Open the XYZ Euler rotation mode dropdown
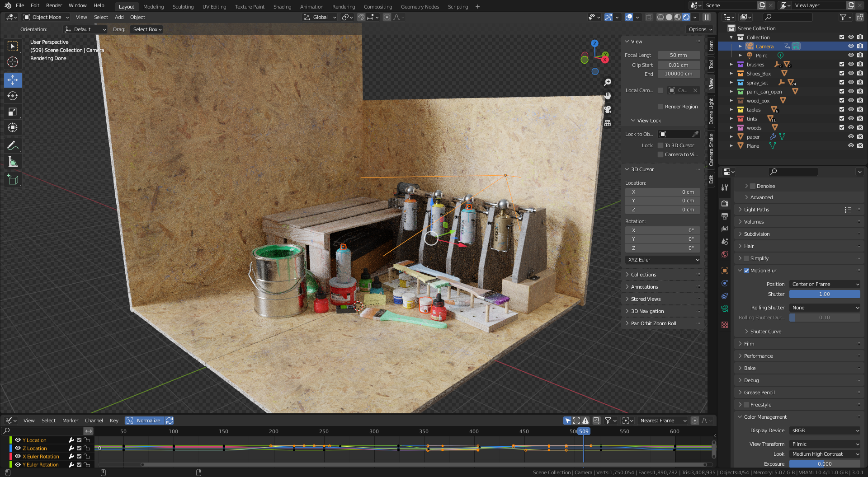This screenshot has height=477, width=868. 663,260
